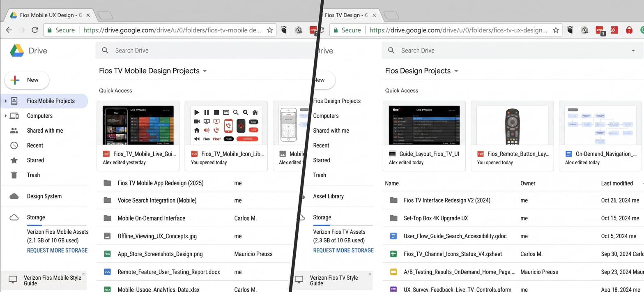Click the red extension showing badge 3
This screenshot has height=299, width=644.
click(600, 30)
